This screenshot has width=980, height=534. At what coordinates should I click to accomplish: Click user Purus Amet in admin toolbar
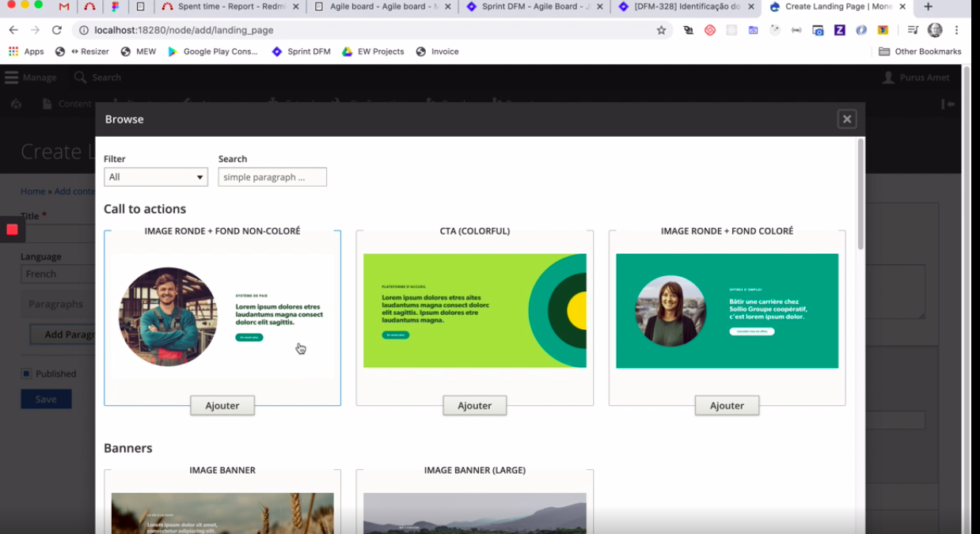pos(916,78)
